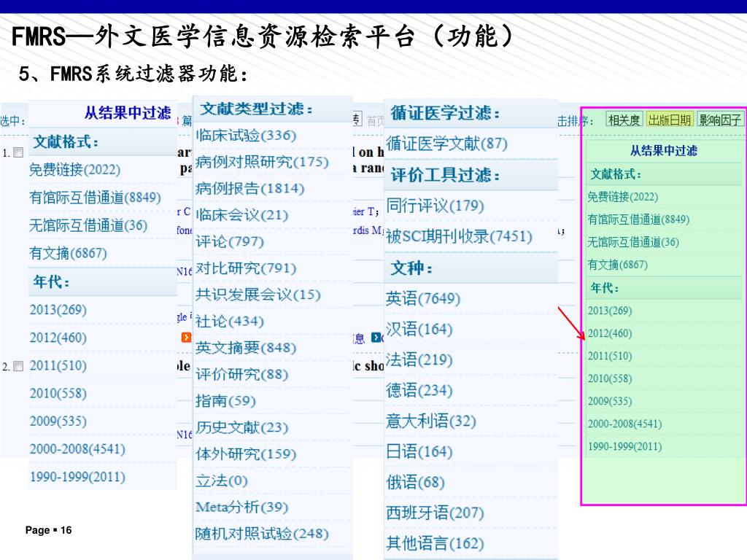Select year 2012(460) in the green panel
Viewport: 747px width, 560px height.
610,333
